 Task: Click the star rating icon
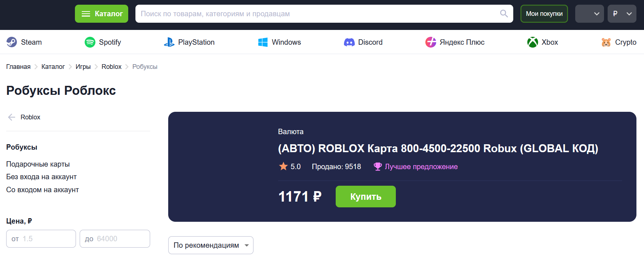click(283, 166)
